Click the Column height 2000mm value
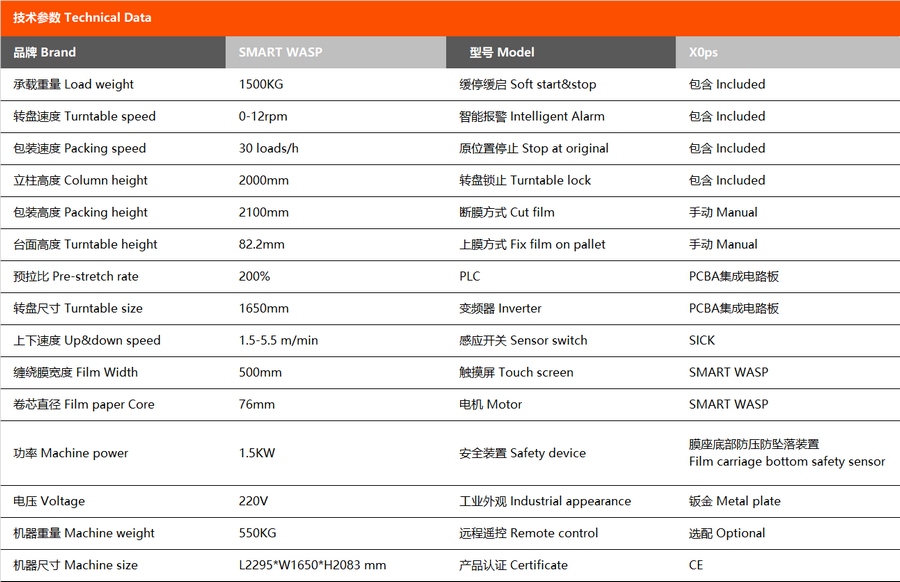This screenshot has width=900, height=582. [x=264, y=180]
